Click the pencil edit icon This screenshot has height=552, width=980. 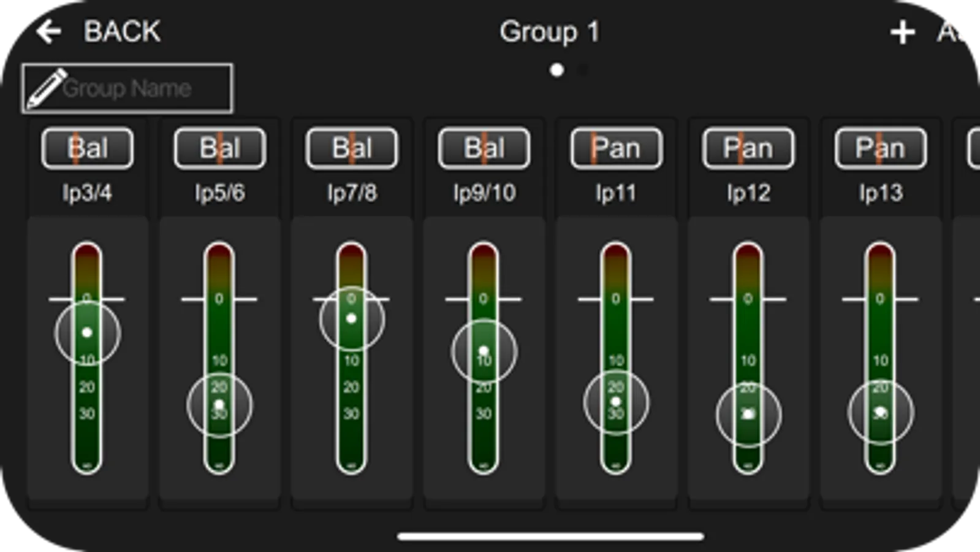coord(46,89)
